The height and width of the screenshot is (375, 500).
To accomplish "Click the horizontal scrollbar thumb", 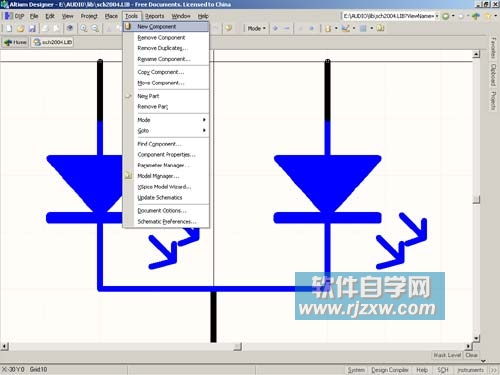I will [x=237, y=347].
